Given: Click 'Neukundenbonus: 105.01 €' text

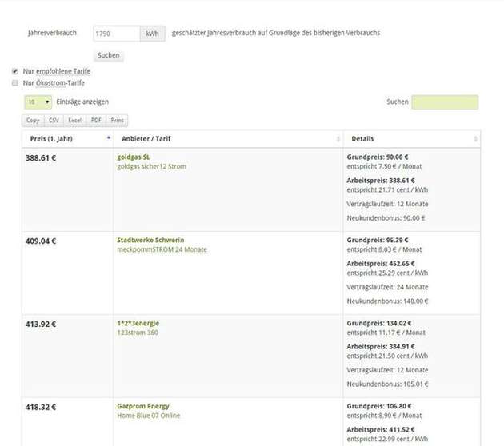Looking at the screenshot, I should [388, 384].
